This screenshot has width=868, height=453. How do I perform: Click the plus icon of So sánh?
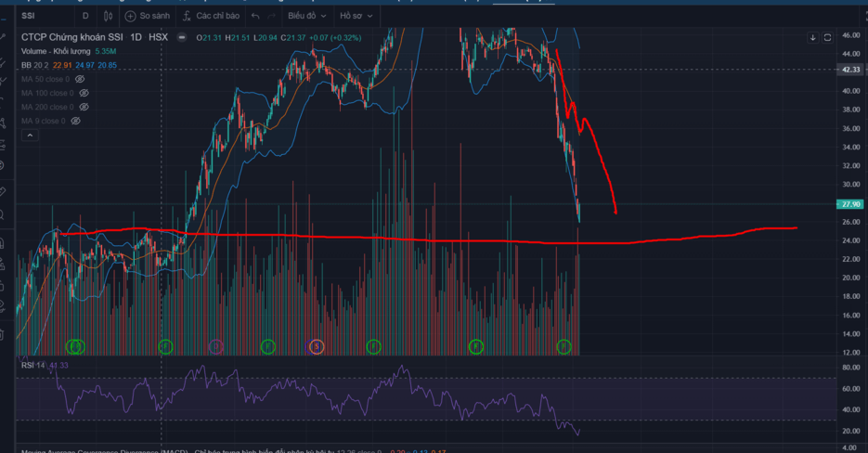point(130,16)
